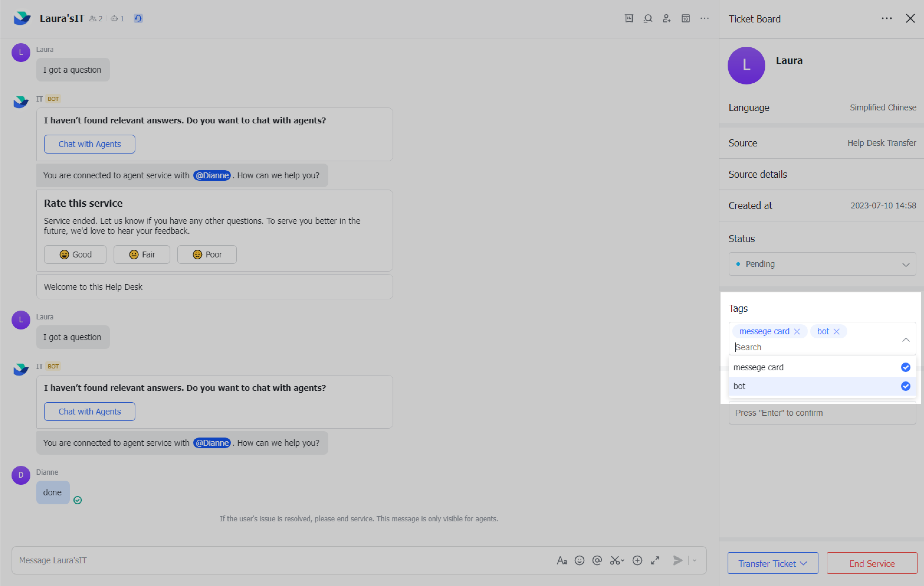Screen dimensions: 924x586
Task: Open the calendar icon in chat header
Action: pyautogui.click(x=685, y=18)
